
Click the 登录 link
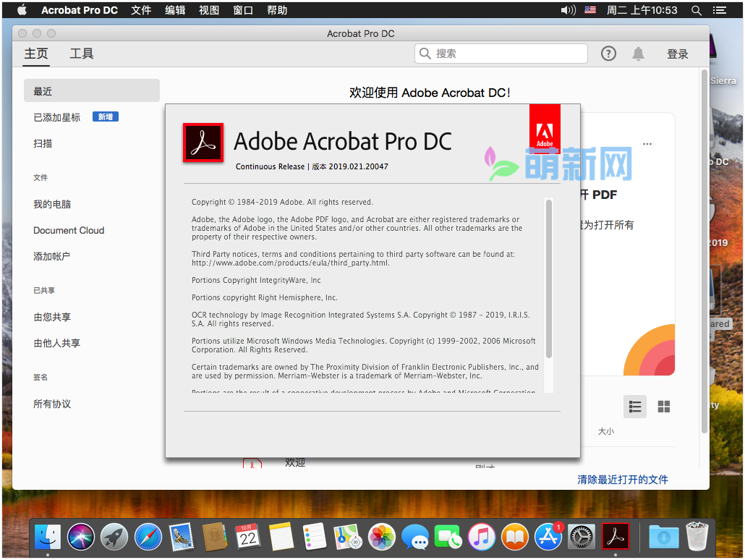678,54
